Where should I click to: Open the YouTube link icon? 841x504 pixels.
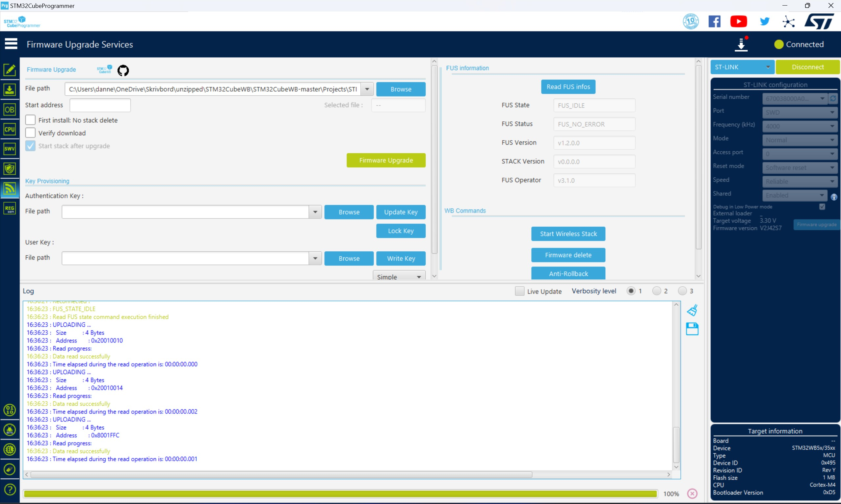[738, 21]
